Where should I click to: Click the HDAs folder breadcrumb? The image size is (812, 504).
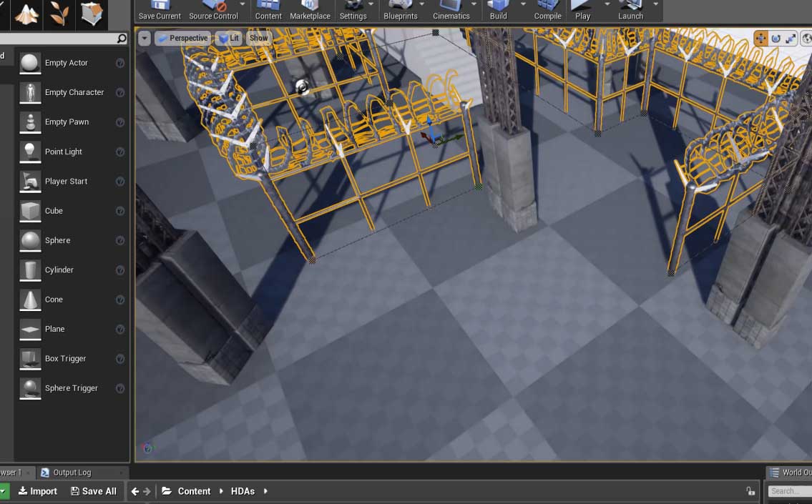[243, 491]
